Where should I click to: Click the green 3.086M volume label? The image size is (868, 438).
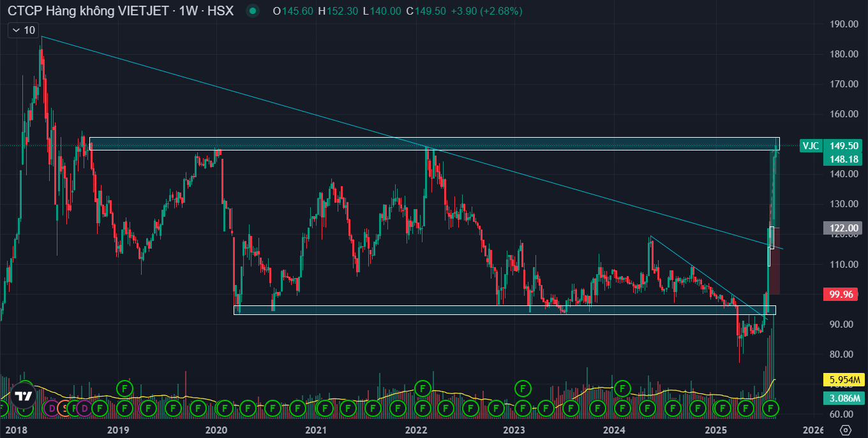842,398
